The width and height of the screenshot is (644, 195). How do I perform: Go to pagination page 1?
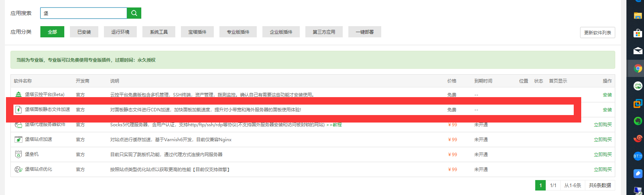click(540, 185)
